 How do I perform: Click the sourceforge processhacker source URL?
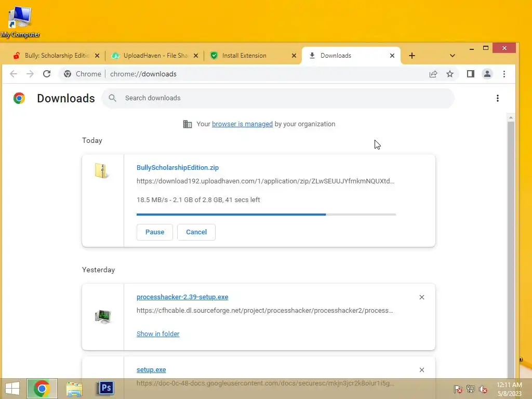pyautogui.click(x=264, y=311)
